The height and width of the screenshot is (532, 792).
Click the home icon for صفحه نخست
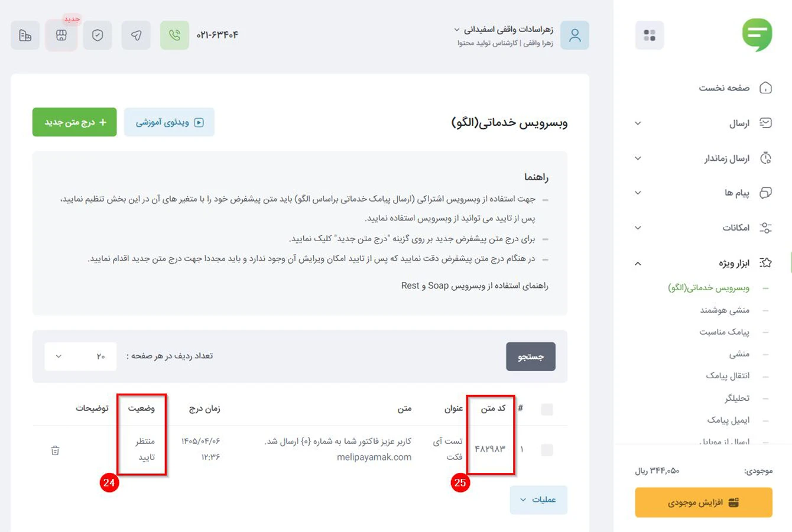765,88
